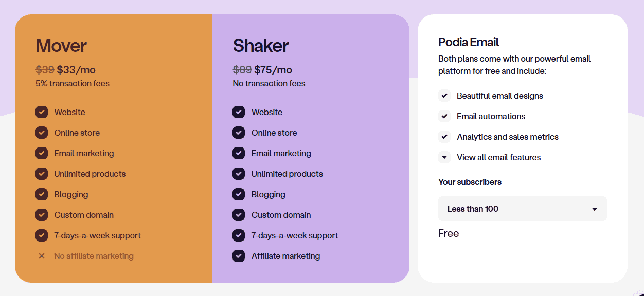Click the X icon beside No affiliate marketing
Screen dimensions: 644x296
coord(42,256)
